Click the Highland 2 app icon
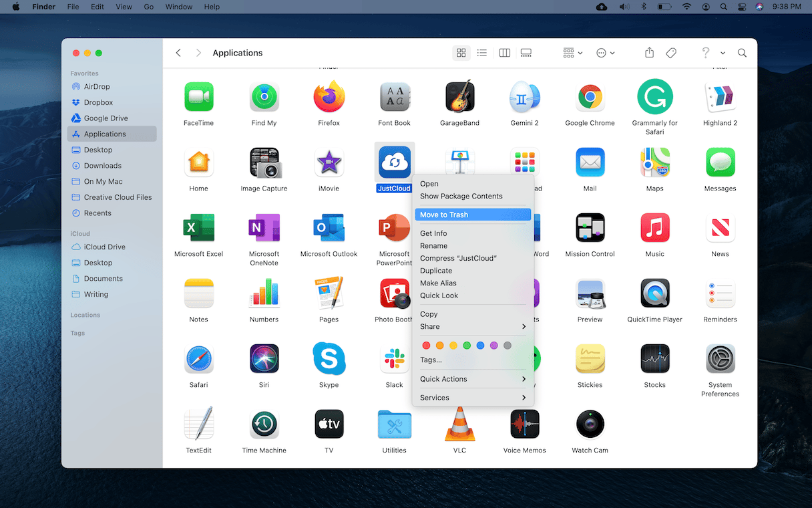The width and height of the screenshot is (812, 508). pyautogui.click(x=720, y=98)
